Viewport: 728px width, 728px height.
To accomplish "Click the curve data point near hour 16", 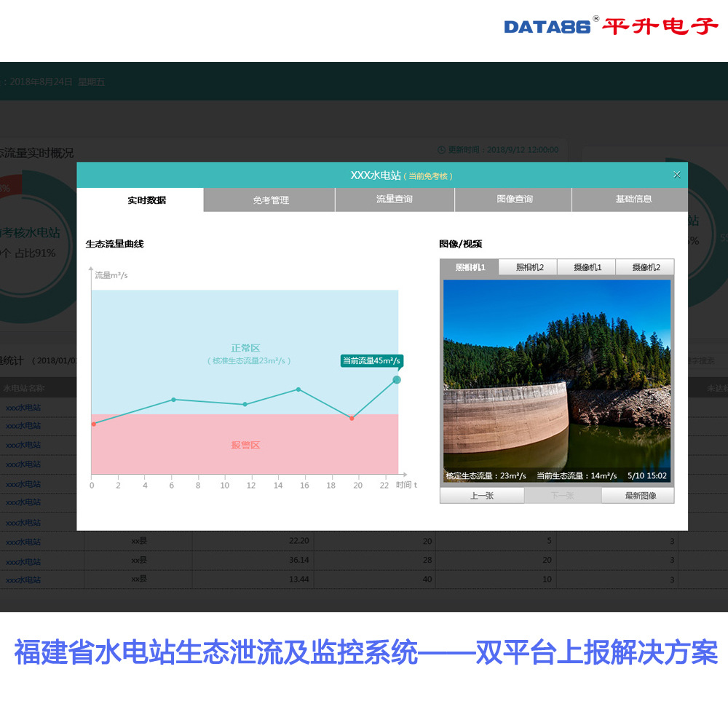I will [298, 389].
